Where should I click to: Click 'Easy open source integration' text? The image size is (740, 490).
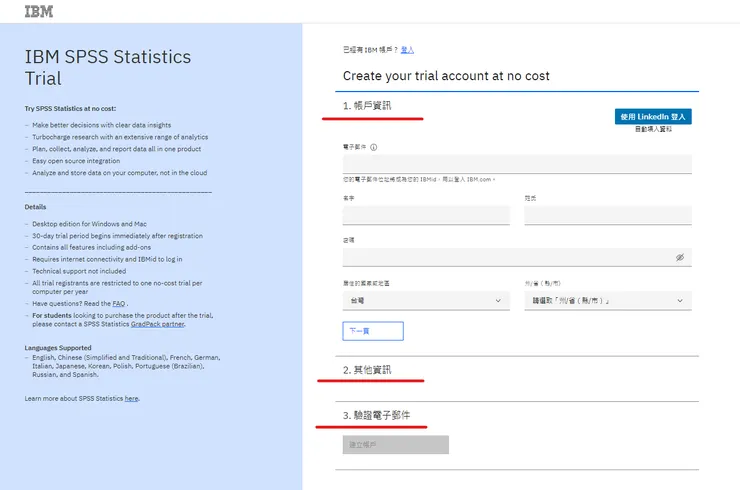(x=76, y=161)
